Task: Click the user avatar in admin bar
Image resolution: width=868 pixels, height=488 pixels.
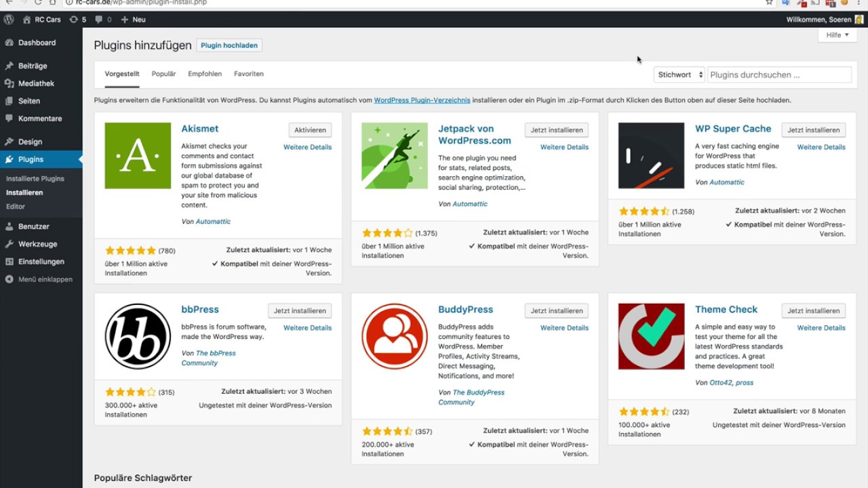Action: [859, 20]
